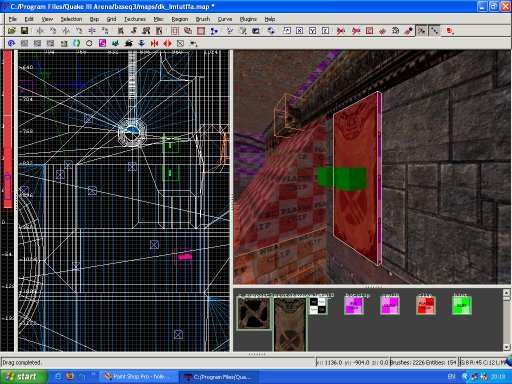Click the texture browser scroll-up arrow

[506, 293]
